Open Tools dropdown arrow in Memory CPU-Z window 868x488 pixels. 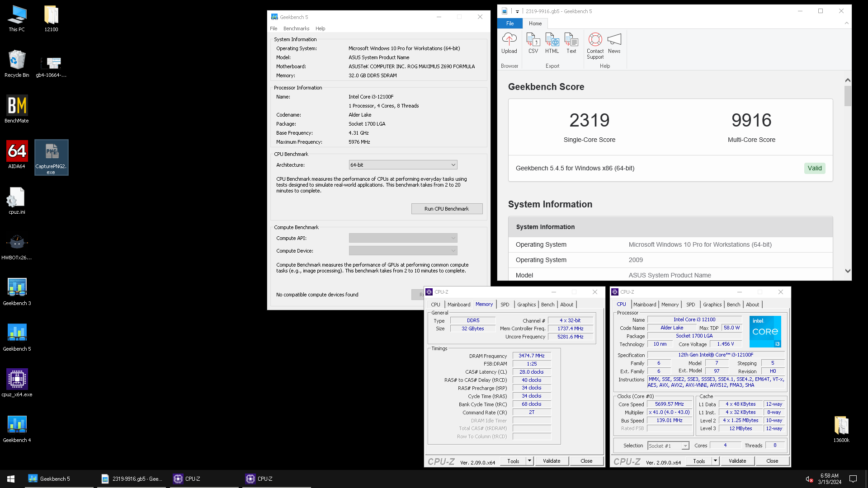529,461
